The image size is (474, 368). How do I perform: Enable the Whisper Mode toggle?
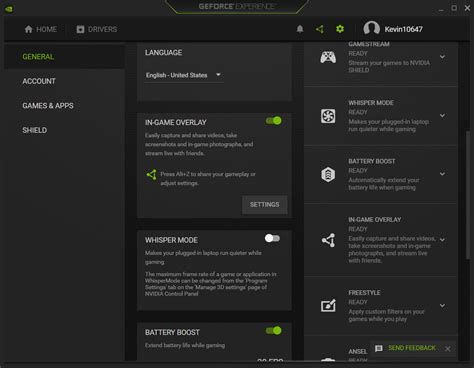(x=272, y=238)
